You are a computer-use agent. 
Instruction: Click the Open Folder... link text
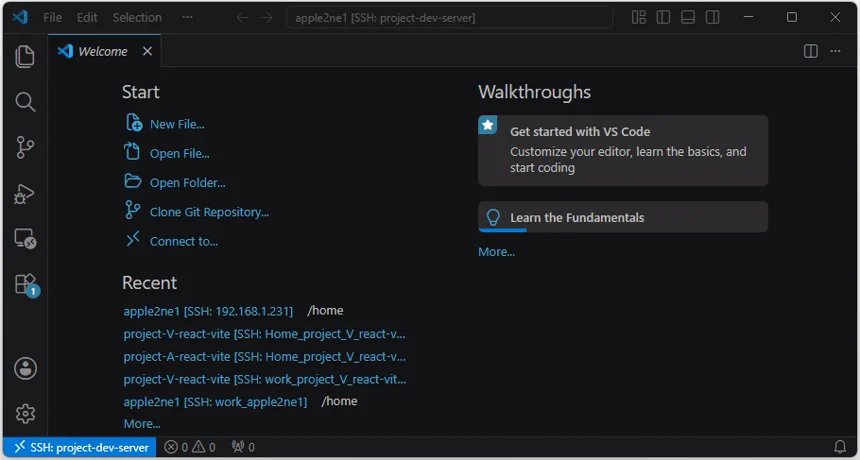tap(188, 183)
